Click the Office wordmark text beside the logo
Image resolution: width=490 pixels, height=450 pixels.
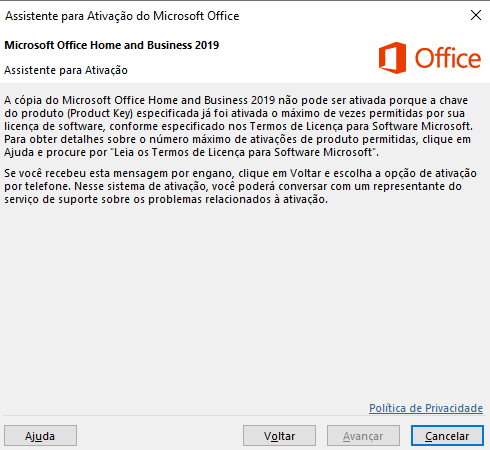point(448,58)
